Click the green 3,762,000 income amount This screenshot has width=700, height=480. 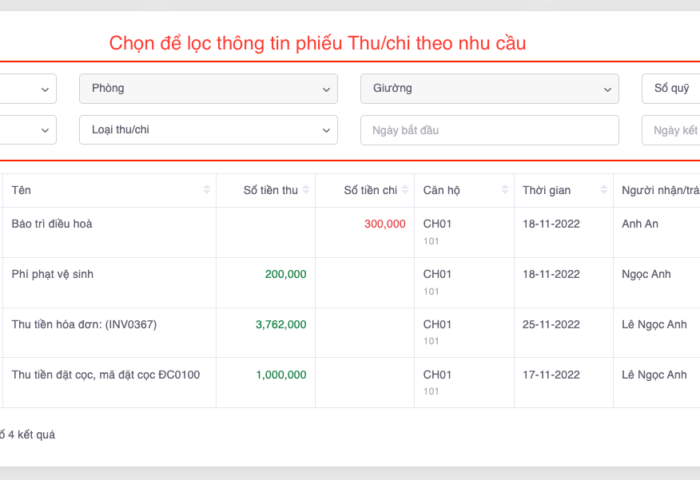pos(281,324)
